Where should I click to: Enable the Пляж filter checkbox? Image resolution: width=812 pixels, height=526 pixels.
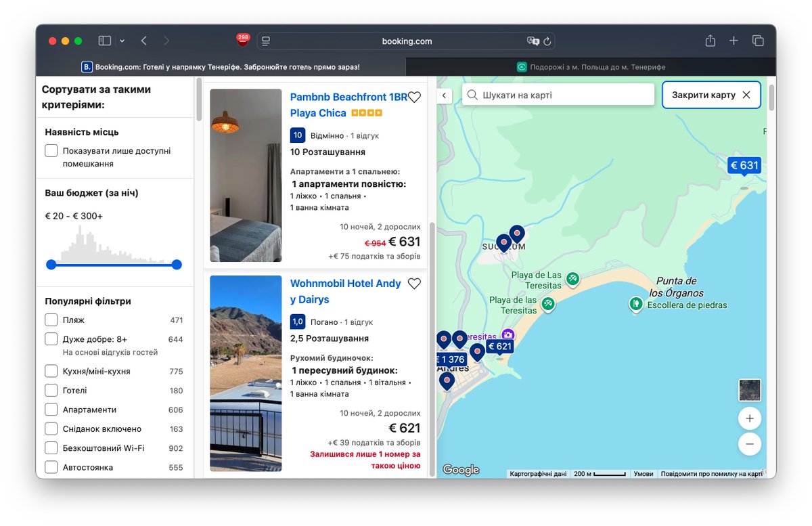click(x=51, y=320)
